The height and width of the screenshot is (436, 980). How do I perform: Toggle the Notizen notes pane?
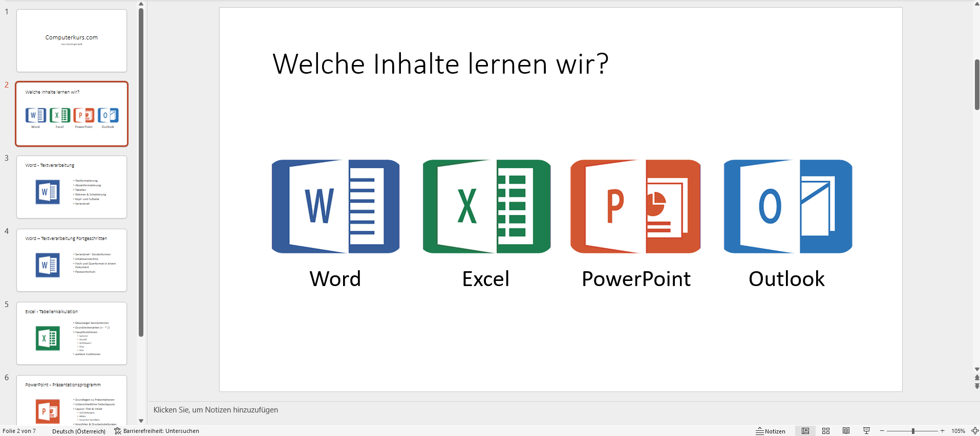tap(771, 431)
